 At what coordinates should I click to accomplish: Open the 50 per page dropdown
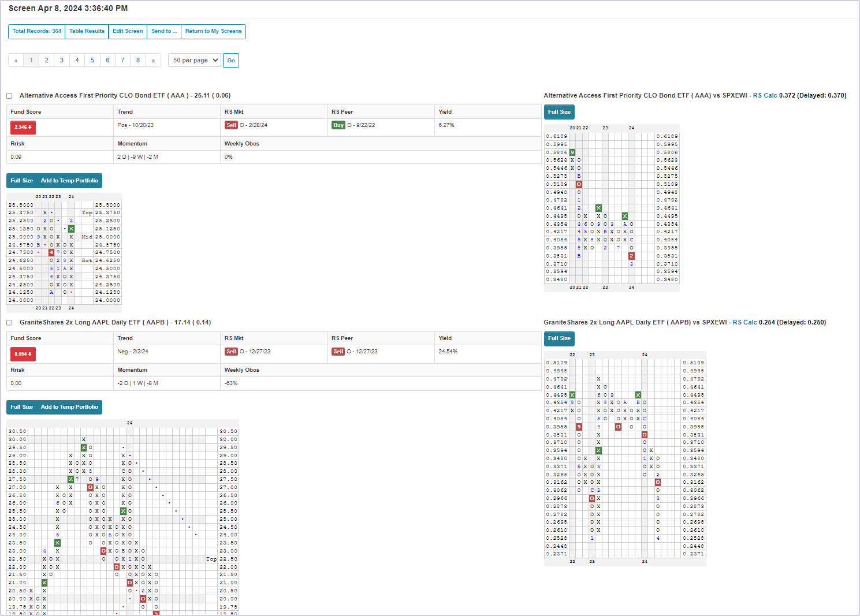coord(195,60)
